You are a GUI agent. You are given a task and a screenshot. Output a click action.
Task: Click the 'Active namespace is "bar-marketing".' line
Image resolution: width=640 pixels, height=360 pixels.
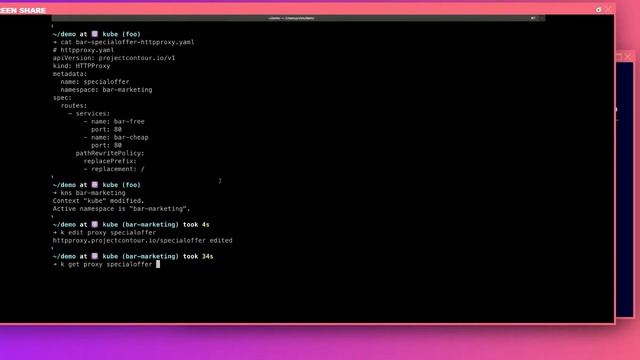tap(122, 209)
